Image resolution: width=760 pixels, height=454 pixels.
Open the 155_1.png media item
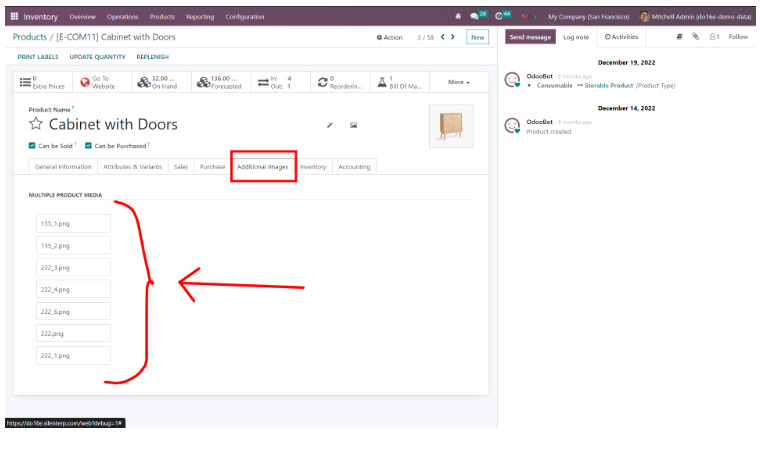(73, 223)
